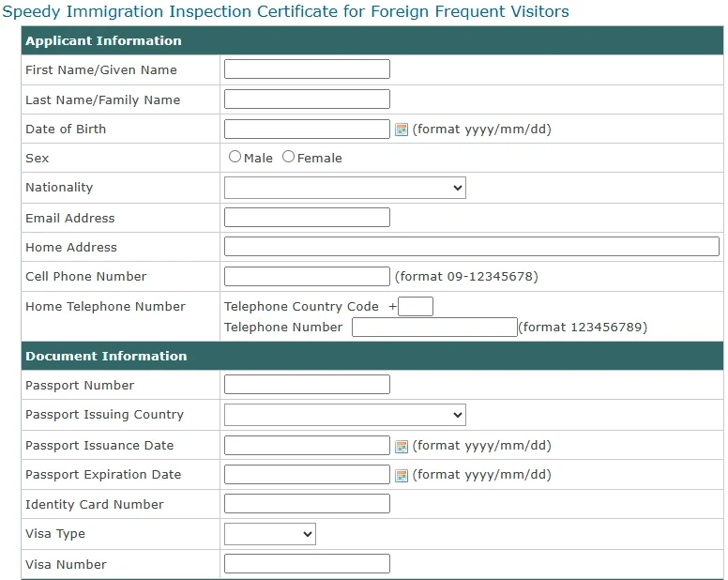
Task: Expand the Visa Type dropdown
Action: pos(270,534)
